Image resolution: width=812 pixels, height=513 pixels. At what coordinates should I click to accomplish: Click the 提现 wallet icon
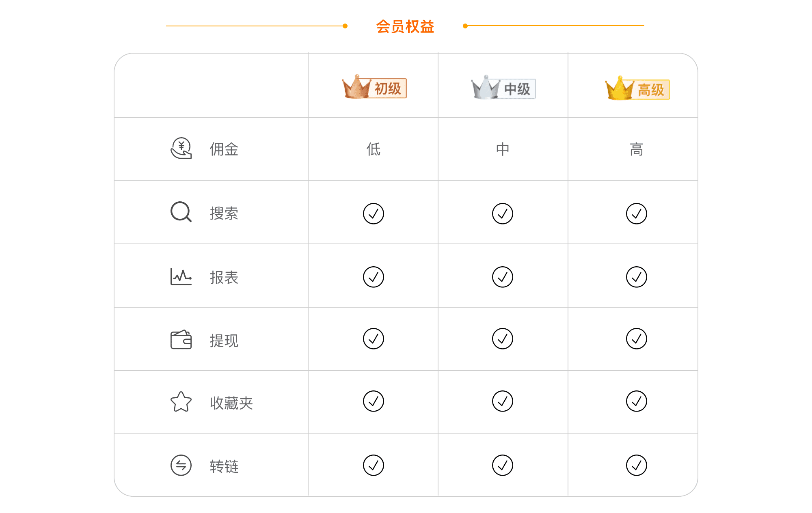[181, 340]
